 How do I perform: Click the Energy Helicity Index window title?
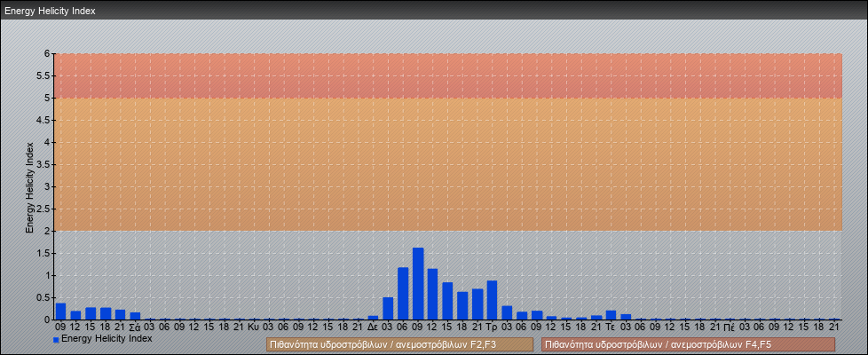(50, 12)
